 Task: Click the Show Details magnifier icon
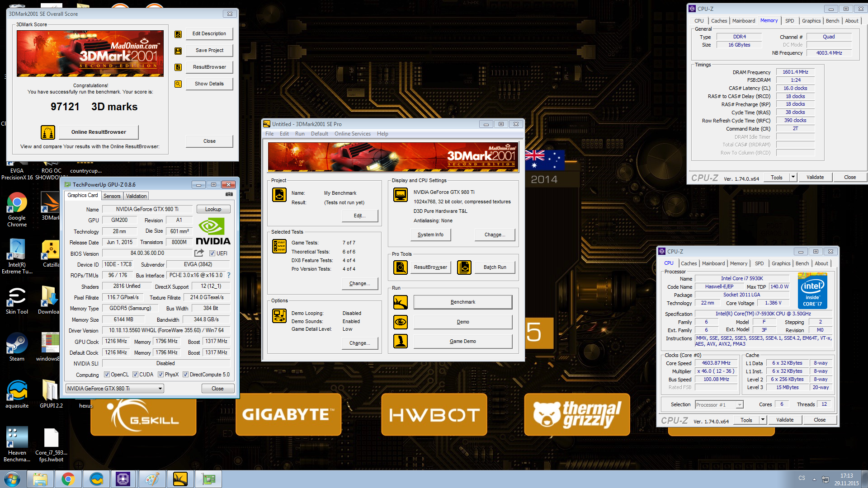point(178,84)
